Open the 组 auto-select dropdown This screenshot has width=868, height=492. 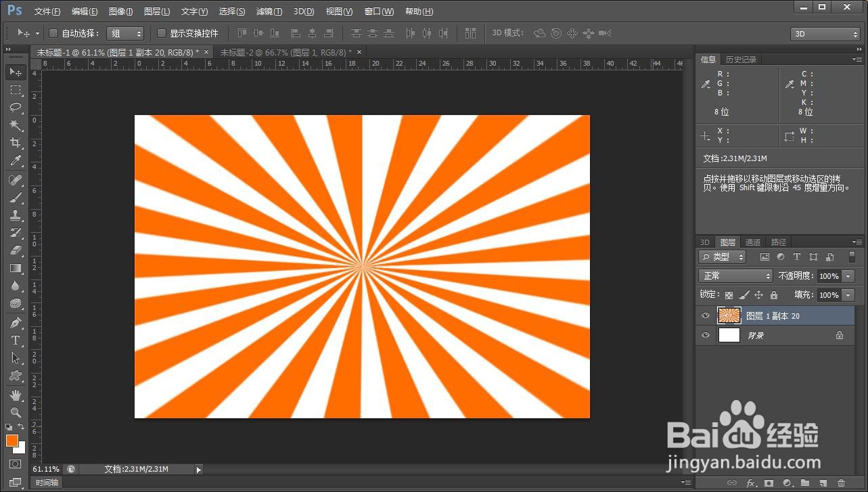pos(125,33)
